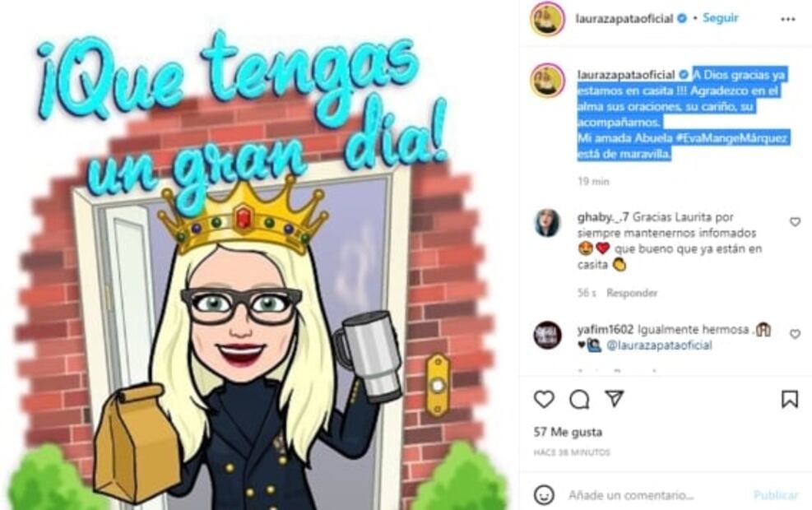Click the Seguir follow button

(x=721, y=17)
